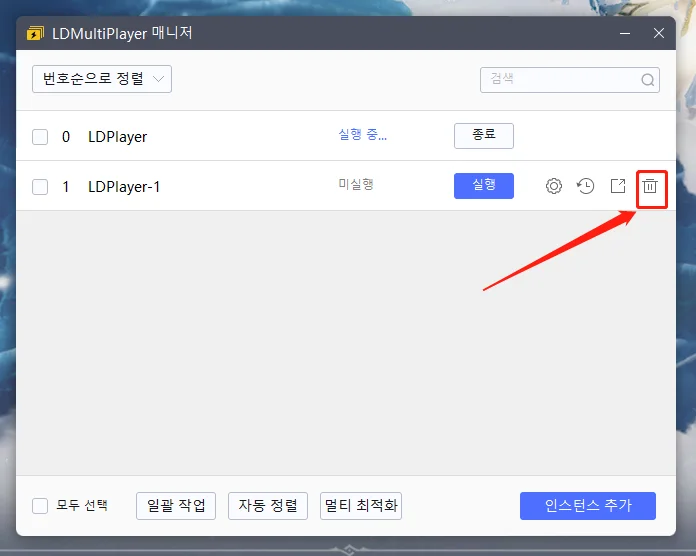Click the 미실행 status text
696x556 pixels.
356,184
